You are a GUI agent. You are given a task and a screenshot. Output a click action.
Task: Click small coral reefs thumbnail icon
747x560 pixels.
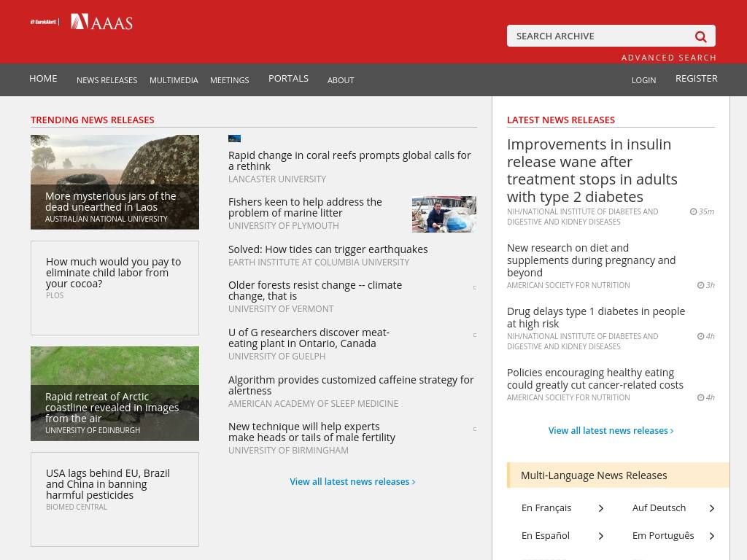[x=234, y=139]
